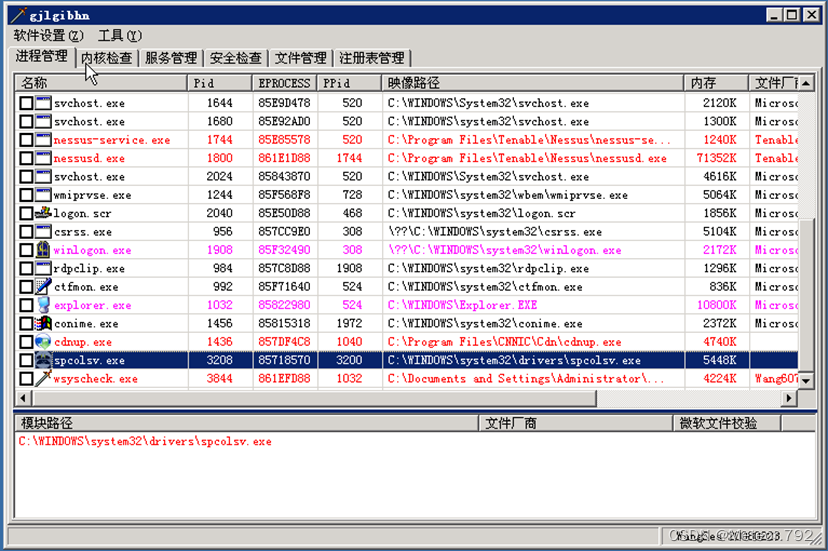Click the wsyscheck.exe Pid value 3844
Screen dimensions: 828x551
click(219, 378)
